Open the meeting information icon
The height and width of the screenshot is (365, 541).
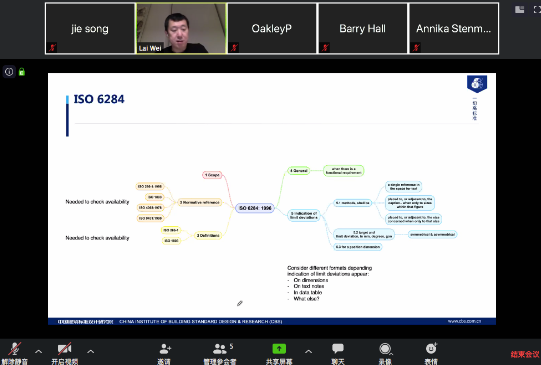9,72
